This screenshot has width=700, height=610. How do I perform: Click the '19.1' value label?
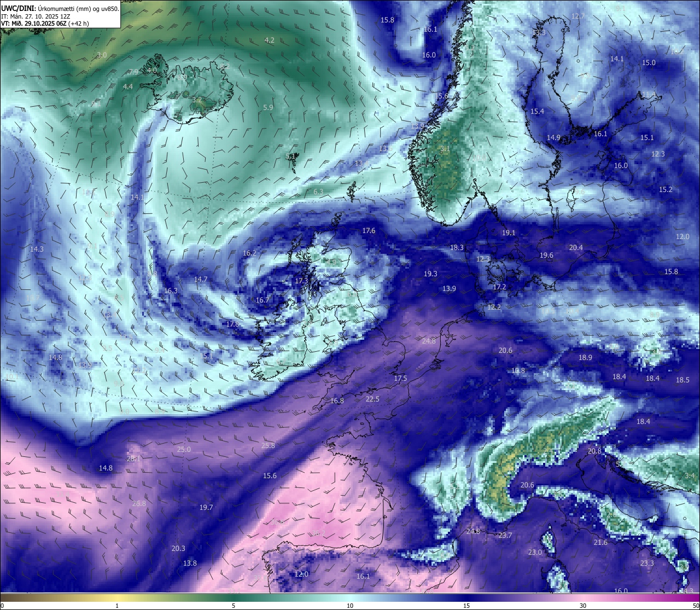pos(509,233)
